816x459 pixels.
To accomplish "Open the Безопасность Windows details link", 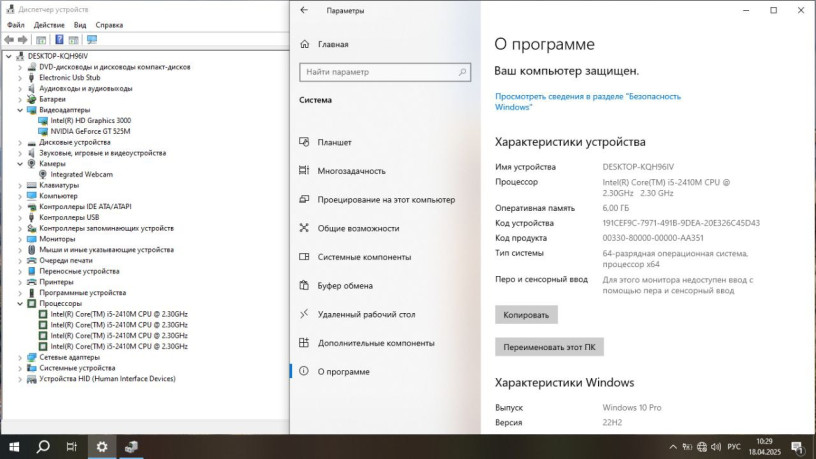I will pyautogui.click(x=588, y=101).
